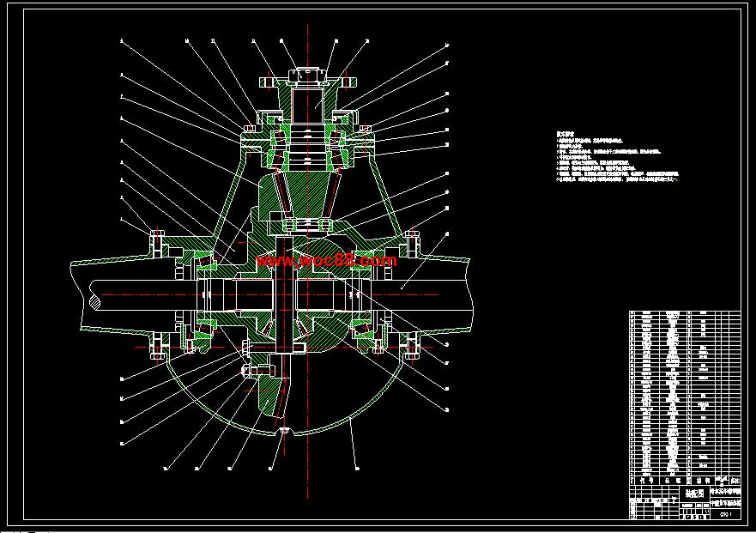
Task: Pick the drain plug at bottom of rear cover
Action: (284, 430)
